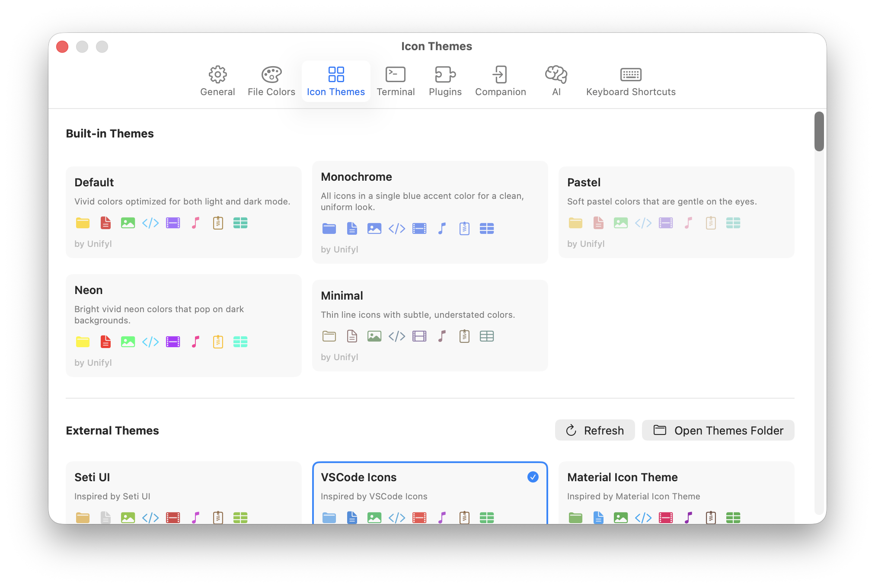Click the VSCode Icons selected checkmark
The width and height of the screenshot is (875, 588).
click(533, 477)
